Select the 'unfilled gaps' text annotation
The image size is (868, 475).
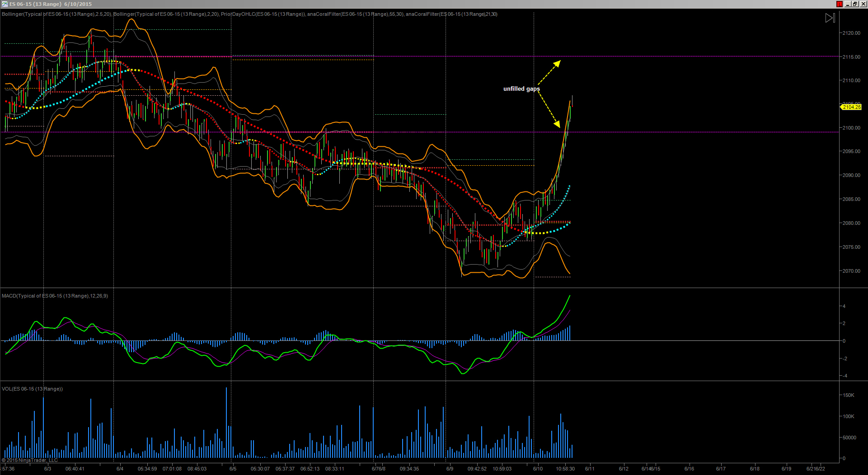[x=521, y=89]
